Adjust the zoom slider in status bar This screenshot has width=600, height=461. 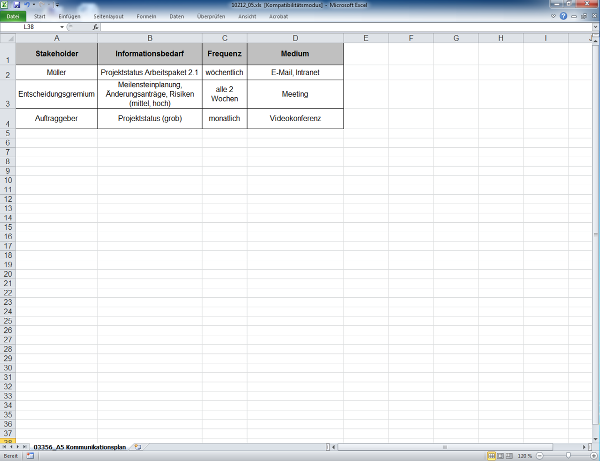567,455
